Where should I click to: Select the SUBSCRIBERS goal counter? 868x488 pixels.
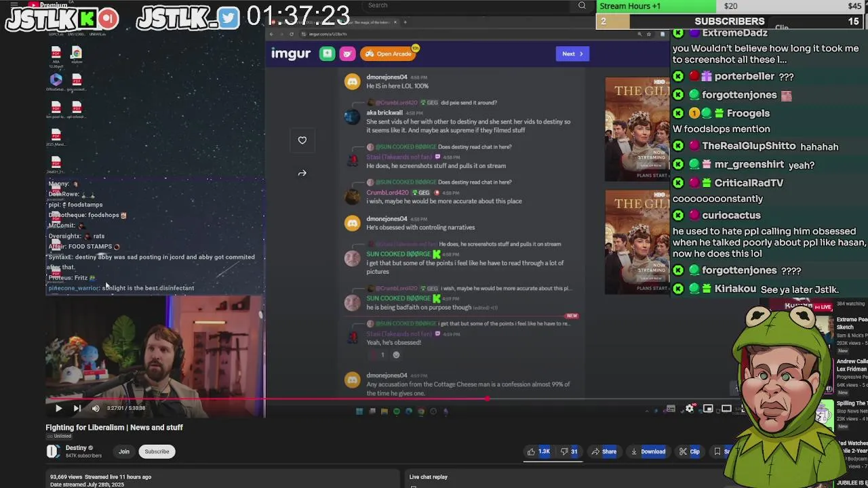729,21
